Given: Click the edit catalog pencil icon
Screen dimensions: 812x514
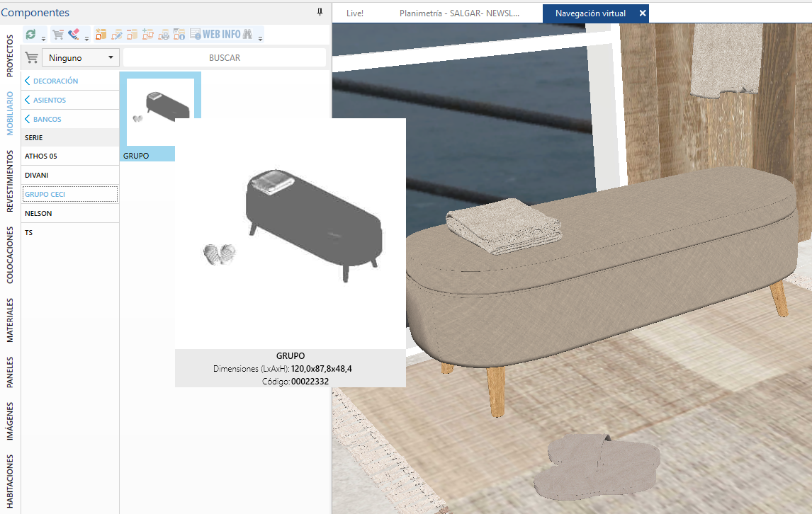Looking at the screenshot, I should click(116, 34).
